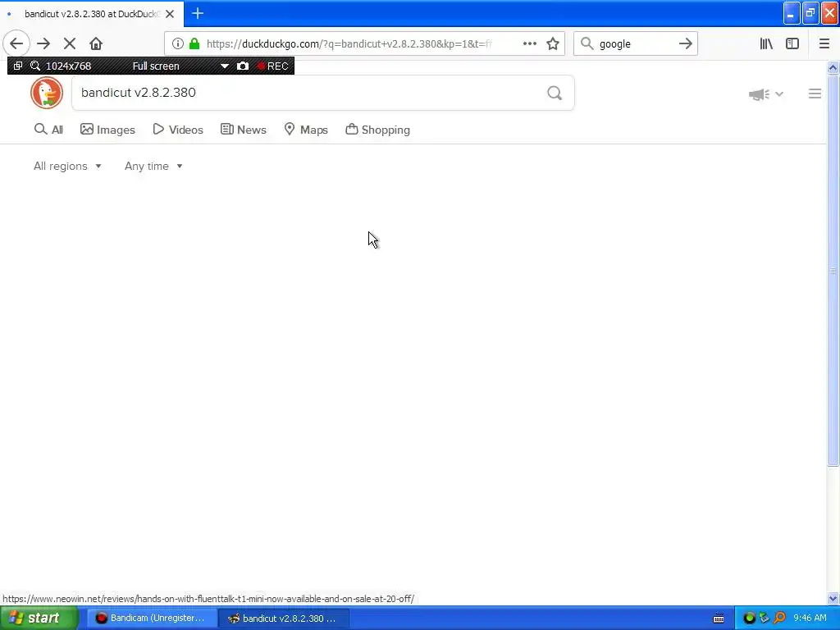Stop loading the page
This screenshot has height=630, width=840.
coord(70,43)
